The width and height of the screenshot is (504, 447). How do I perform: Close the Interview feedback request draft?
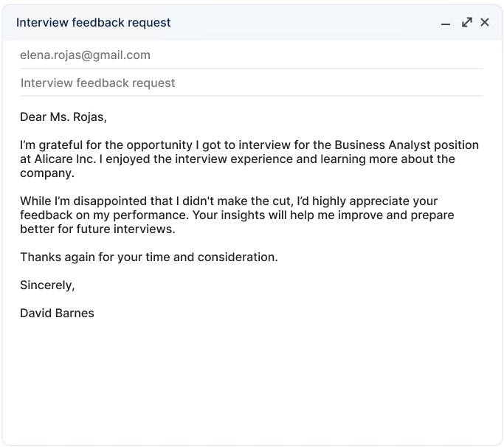click(485, 22)
